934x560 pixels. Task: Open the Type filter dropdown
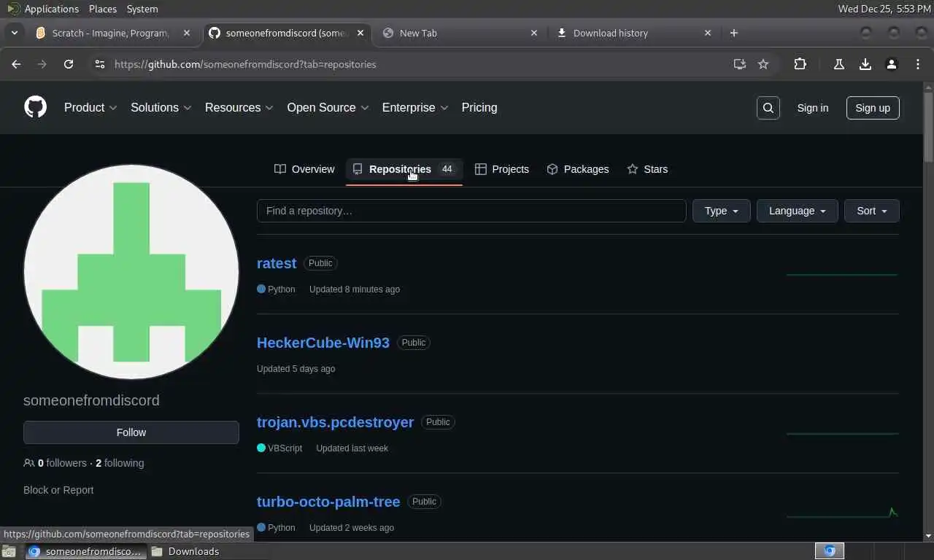[x=722, y=211]
